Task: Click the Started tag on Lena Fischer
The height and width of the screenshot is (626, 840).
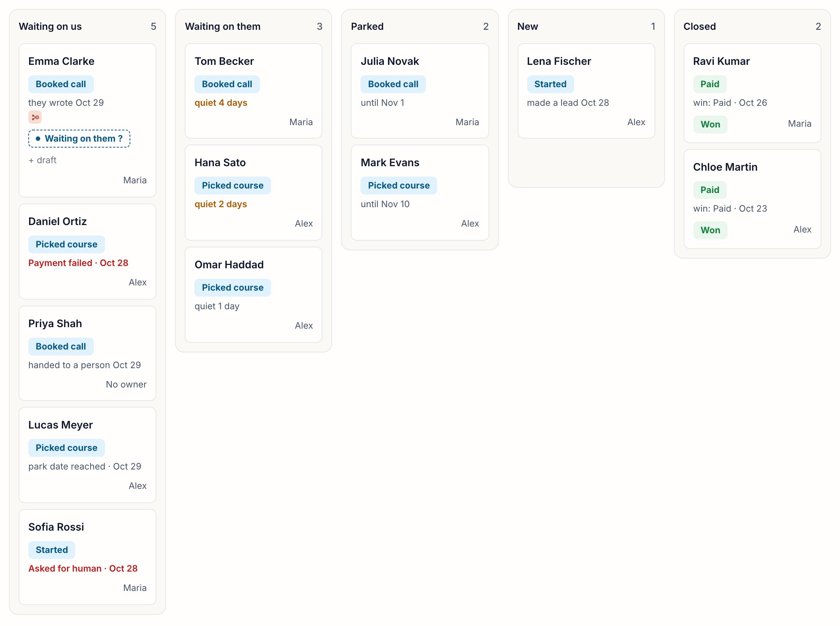Action: coord(550,84)
